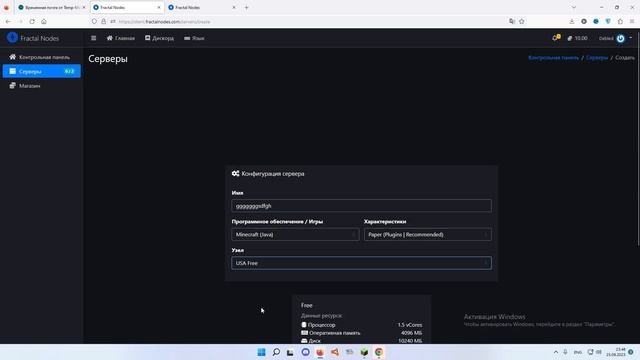Click the browser home icon
Viewport: 640px width, 360px height.
tap(44, 21)
